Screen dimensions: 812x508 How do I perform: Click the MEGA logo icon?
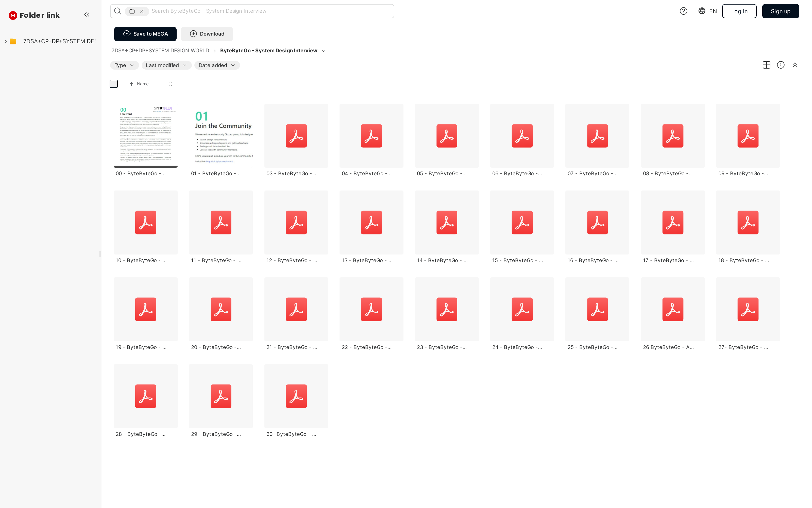pyautogui.click(x=13, y=15)
